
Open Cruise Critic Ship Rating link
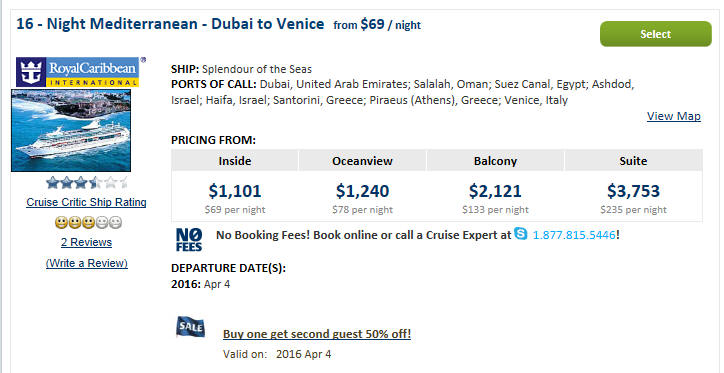pos(86,202)
